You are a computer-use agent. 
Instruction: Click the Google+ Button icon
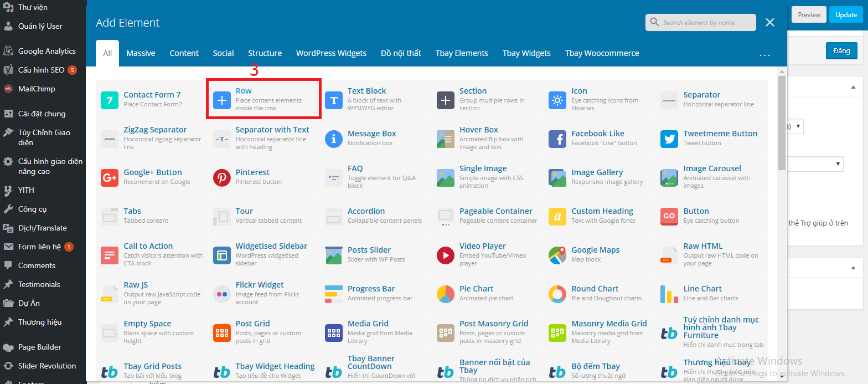coord(110,178)
